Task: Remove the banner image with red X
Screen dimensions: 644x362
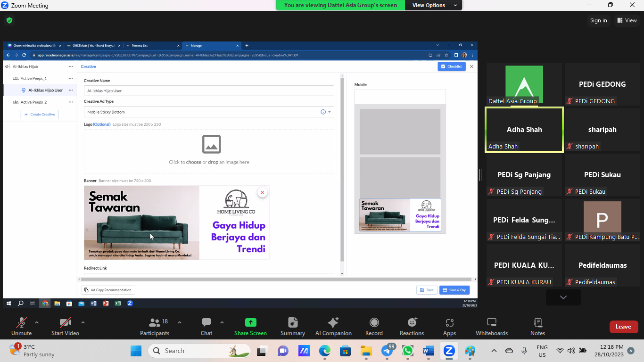Action: pyautogui.click(x=262, y=192)
